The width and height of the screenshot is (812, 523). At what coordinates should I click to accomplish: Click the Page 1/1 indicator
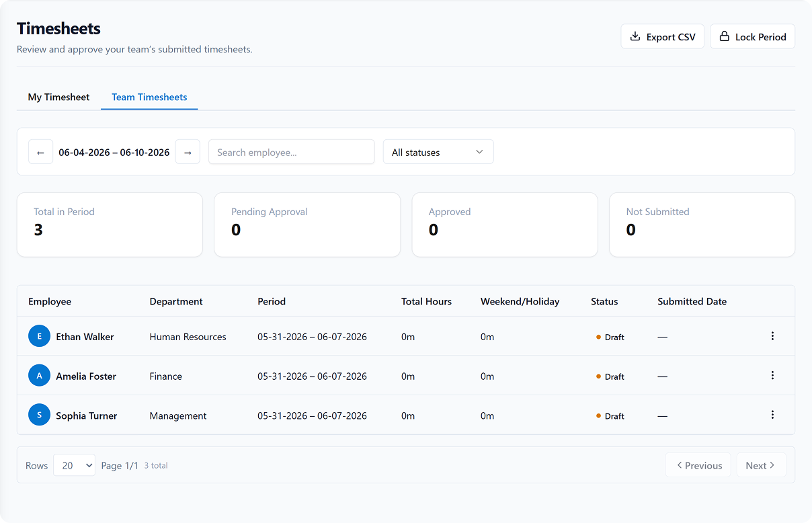point(120,465)
